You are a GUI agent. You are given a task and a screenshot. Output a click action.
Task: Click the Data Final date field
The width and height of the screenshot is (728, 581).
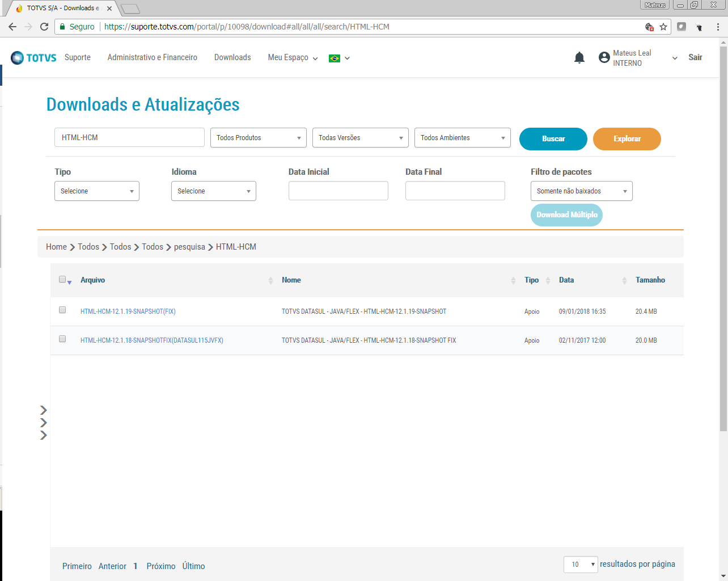pyautogui.click(x=455, y=191)
